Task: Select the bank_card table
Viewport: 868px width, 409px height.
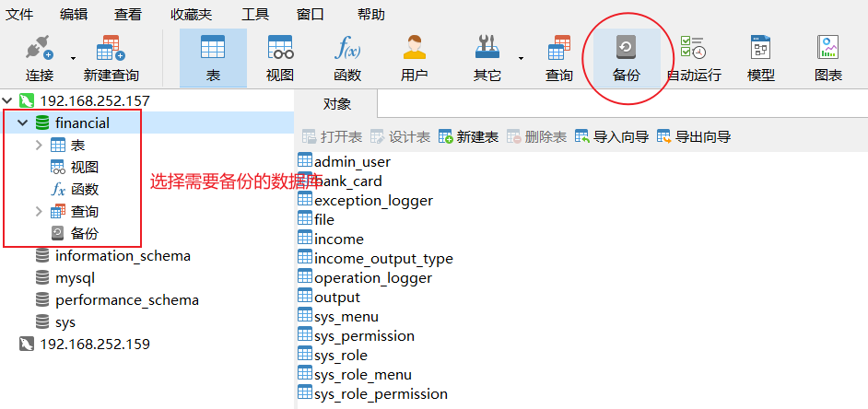Action: pos(347,181)
